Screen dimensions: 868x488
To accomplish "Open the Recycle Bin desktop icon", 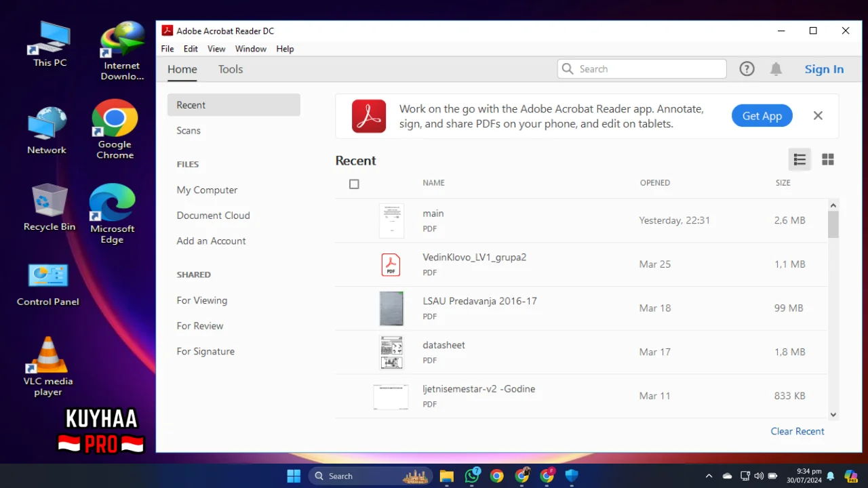I will coord(50,207).
